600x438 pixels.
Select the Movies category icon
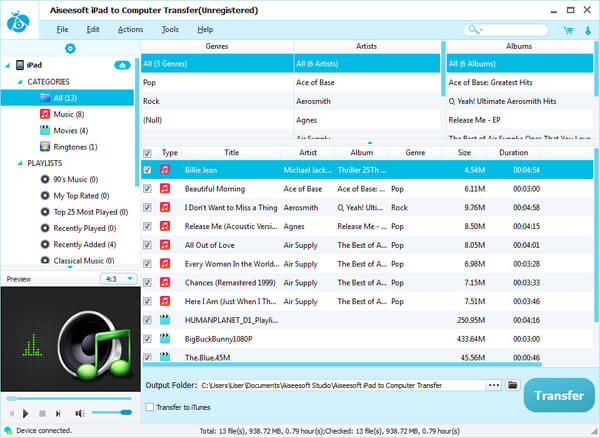45,130
